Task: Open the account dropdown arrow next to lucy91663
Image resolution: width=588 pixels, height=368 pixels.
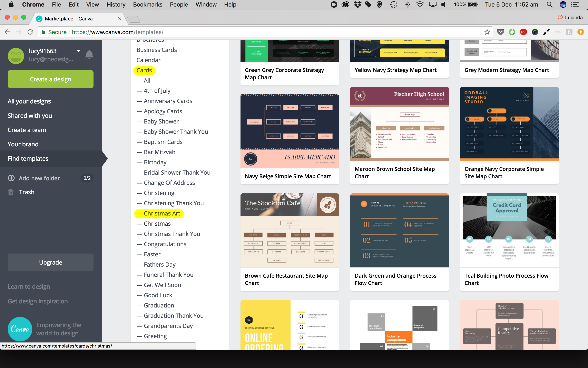Action: tap(78, 51)
